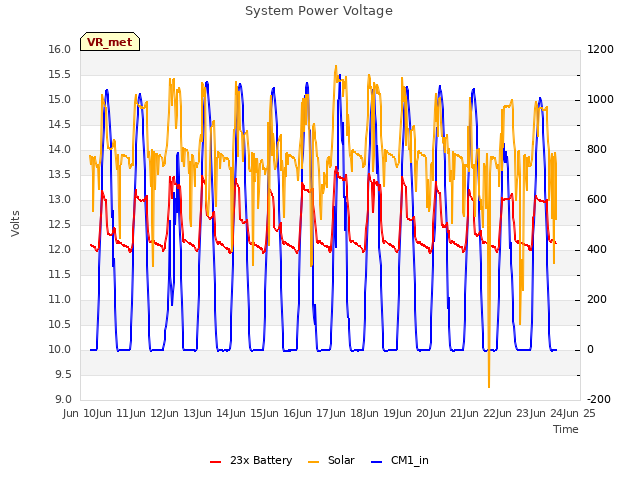Click the 0 right axis tick label
The height and width of the screenshot is (480, 640).
tap(590, 349)
